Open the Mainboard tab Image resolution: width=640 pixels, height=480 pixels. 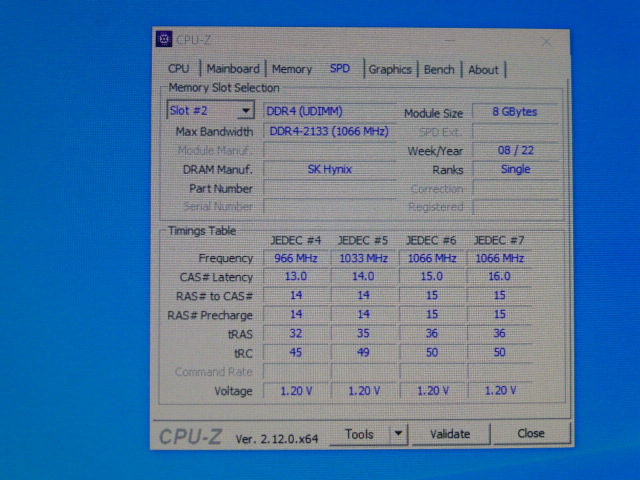(233, 69)
